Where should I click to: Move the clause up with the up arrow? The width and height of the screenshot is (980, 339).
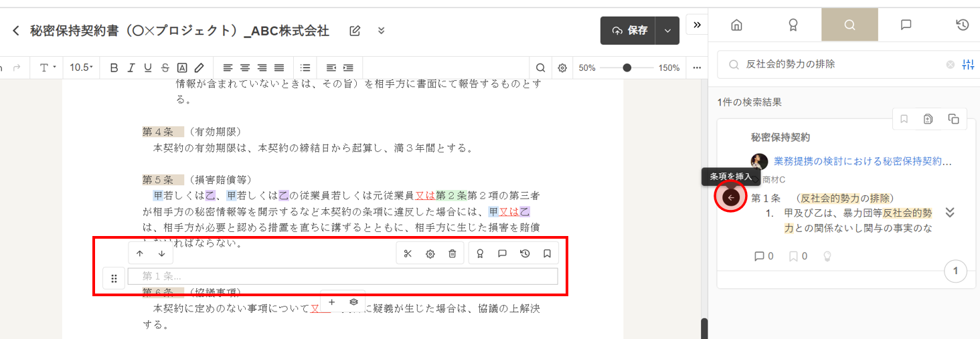click(140, 253)
